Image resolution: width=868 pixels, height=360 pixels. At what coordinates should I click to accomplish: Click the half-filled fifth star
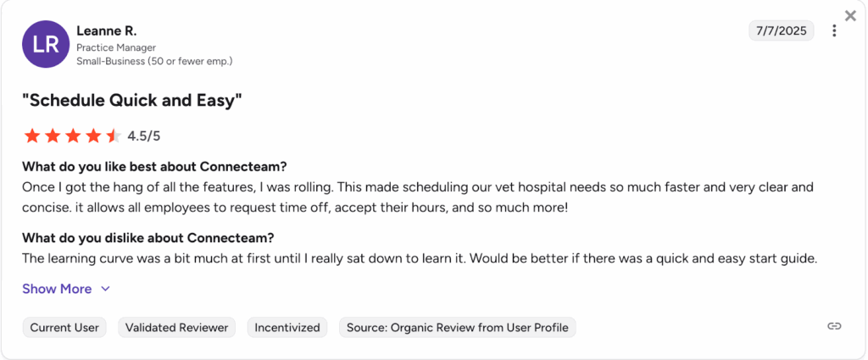click(x=114, y=136)
